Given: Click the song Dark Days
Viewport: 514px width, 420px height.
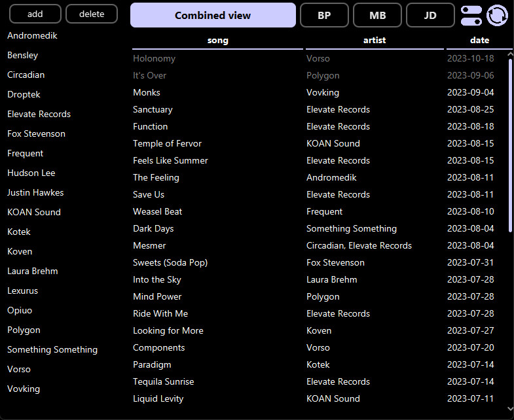Looking at the screenshot, I should 153,229.
